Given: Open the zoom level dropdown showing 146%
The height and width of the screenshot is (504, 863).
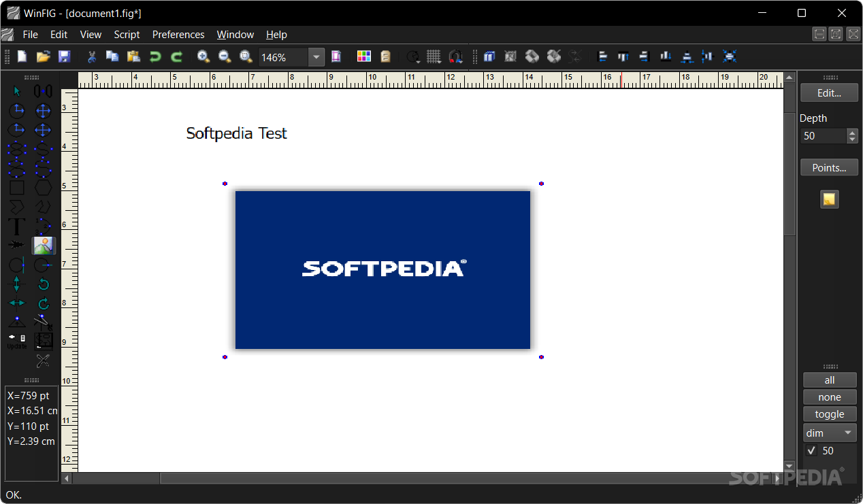Looking at the screenshot, I should click(x=316, y=57).
